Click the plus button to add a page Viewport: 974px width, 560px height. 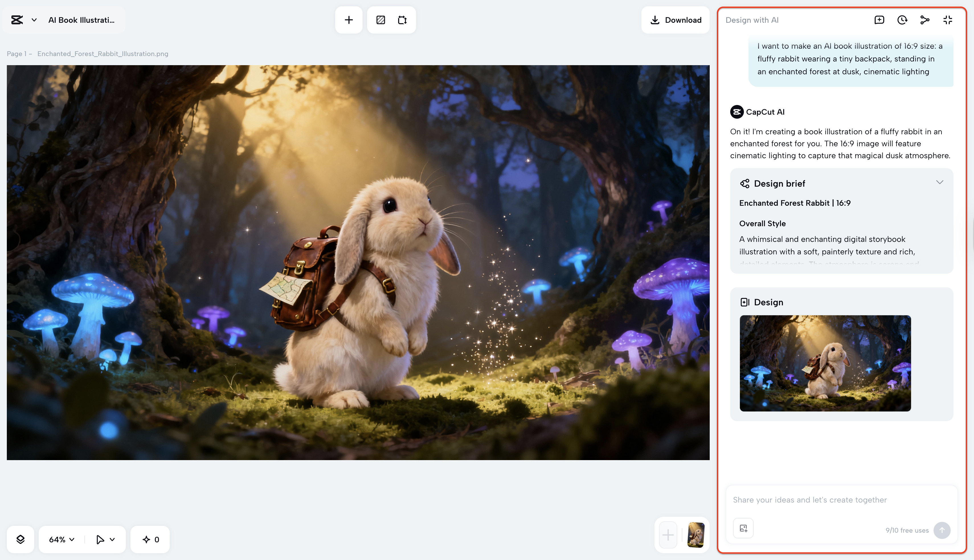click(x=349, y=20)
